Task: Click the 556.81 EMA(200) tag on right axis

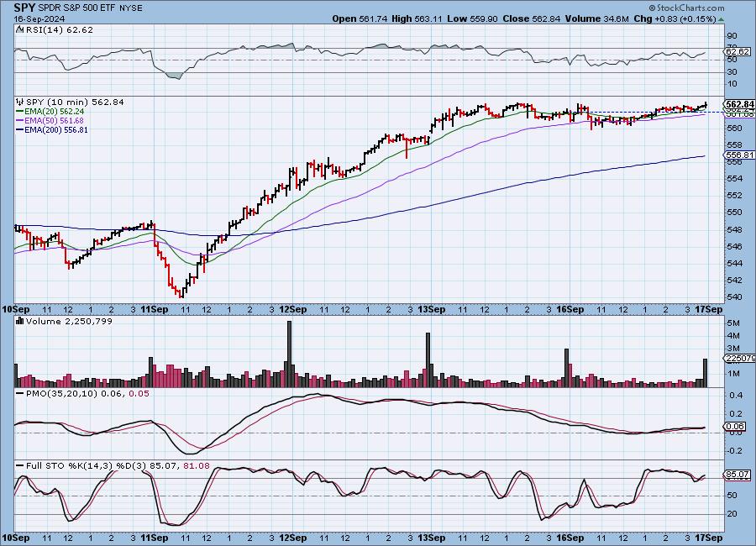Action: (x=738, y=155)
